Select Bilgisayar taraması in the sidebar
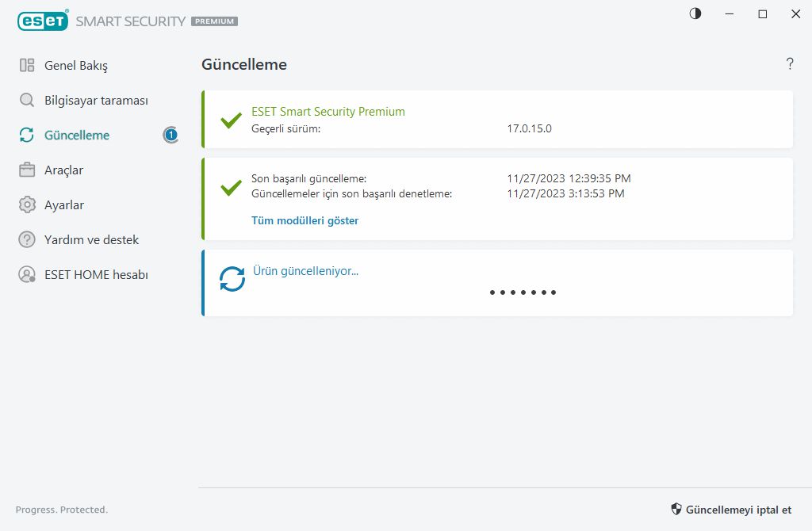Viewport: 812px width, 531px height. [96, 101]
